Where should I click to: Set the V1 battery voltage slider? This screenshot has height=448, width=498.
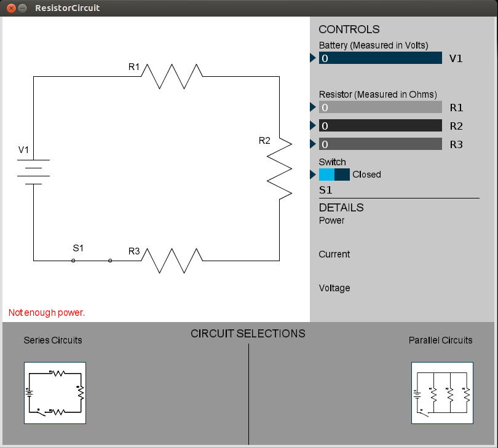[380, 58]
